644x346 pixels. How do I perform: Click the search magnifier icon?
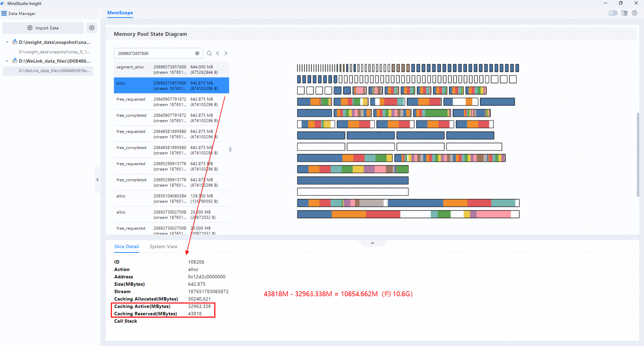point(209,53)
